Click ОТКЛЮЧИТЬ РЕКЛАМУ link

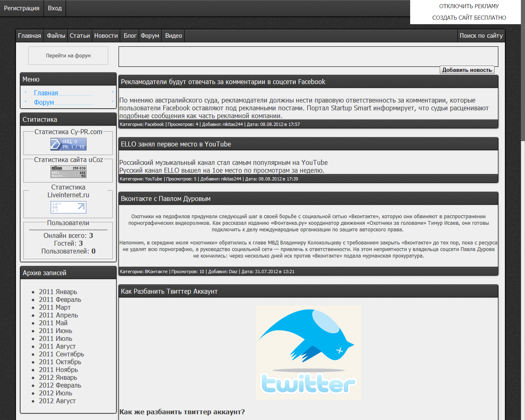(469, 6)
